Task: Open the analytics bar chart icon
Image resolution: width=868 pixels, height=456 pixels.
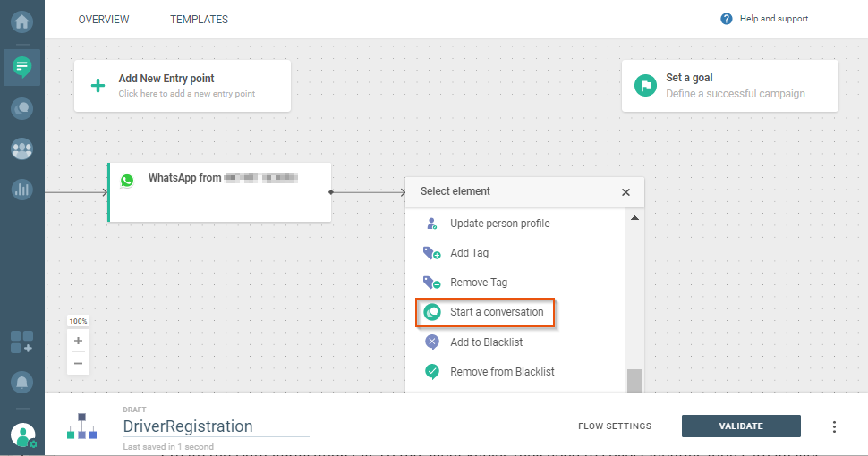Action: [21, 190]
